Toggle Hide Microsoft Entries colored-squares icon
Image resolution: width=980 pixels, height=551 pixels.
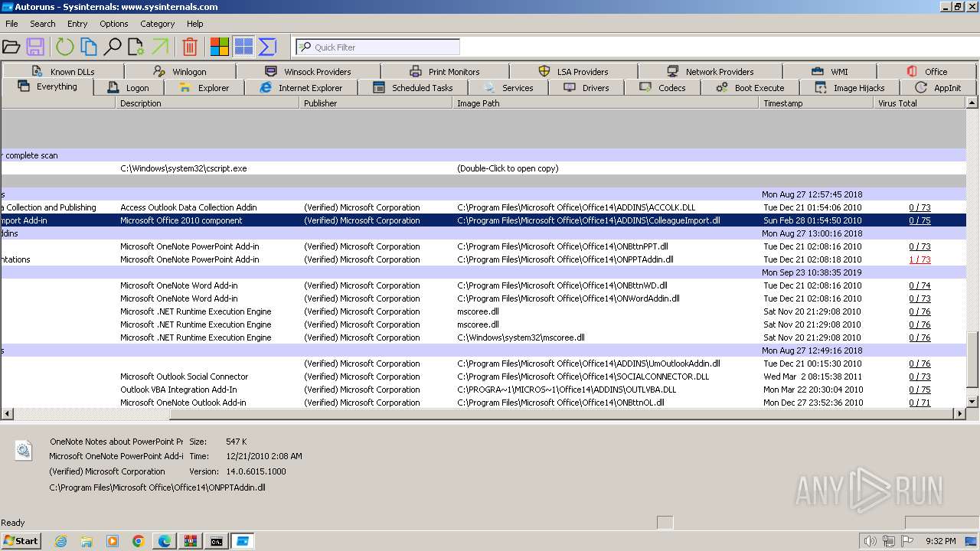[220, 47]
